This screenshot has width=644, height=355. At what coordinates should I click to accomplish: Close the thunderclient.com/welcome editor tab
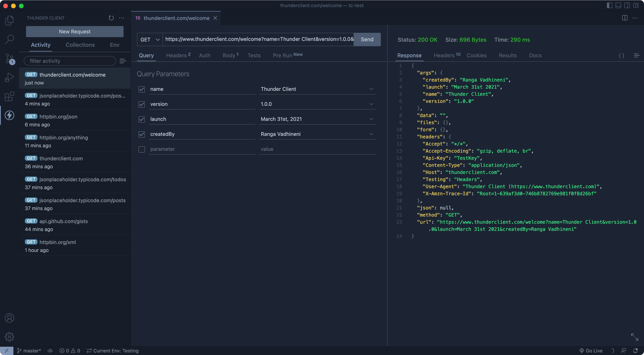[215, 18]
